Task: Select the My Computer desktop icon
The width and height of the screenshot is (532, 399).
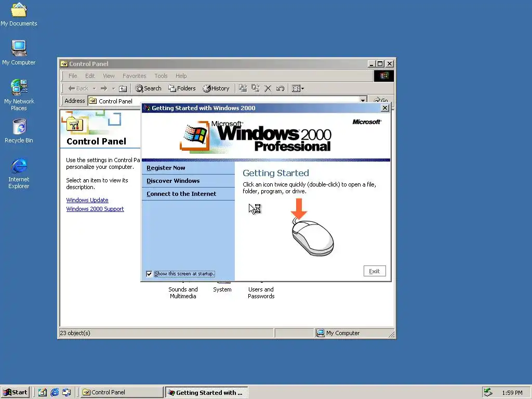Action: pyautogui.click(x=19, y=52)
